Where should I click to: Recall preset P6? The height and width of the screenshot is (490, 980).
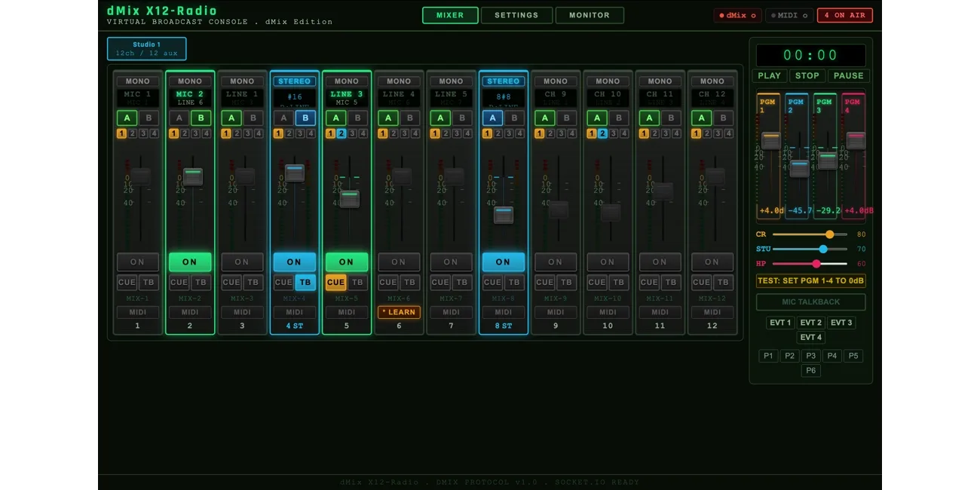811,370
